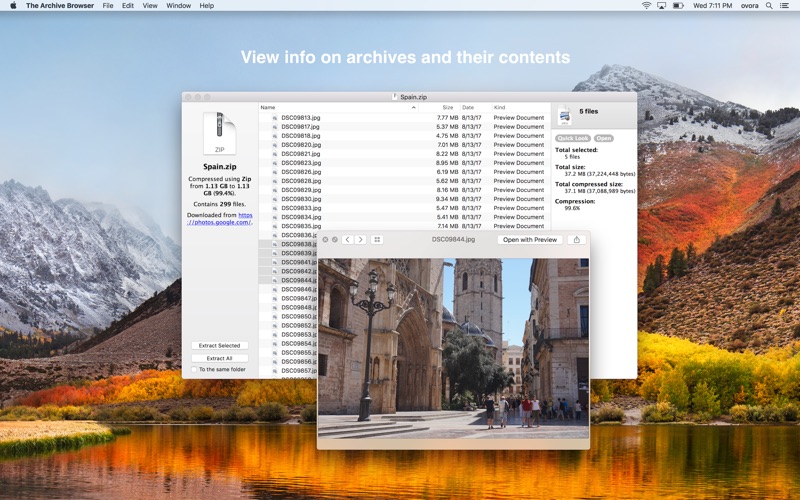Sort files by Kind column header
800x500 pixels.
pyautogui.click(x=500, y=107)
